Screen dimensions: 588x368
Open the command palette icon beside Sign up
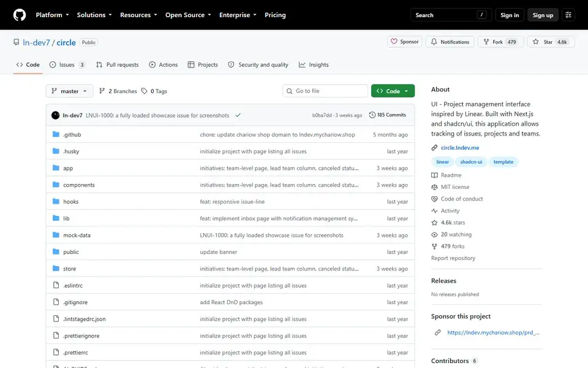point(568,15)
